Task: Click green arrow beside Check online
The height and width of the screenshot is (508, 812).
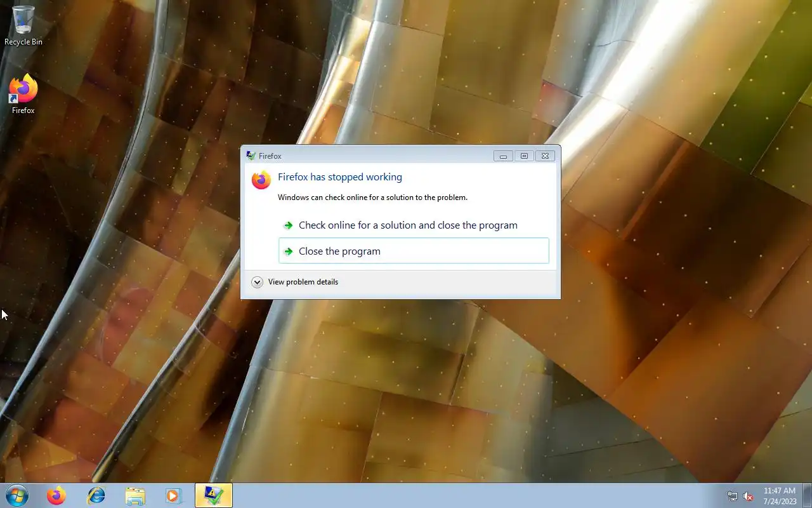Action: tap(288, 225)
